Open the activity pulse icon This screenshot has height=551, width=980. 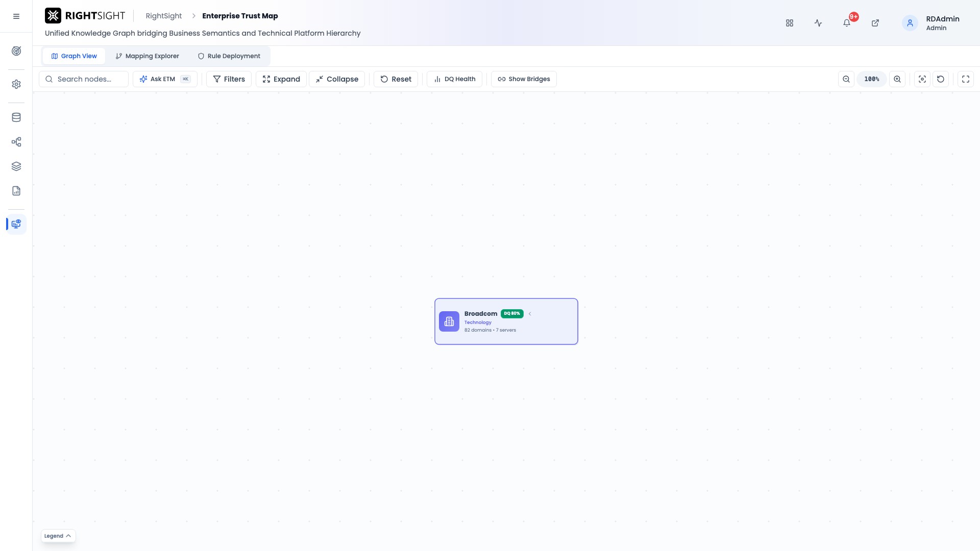[818, 23]
